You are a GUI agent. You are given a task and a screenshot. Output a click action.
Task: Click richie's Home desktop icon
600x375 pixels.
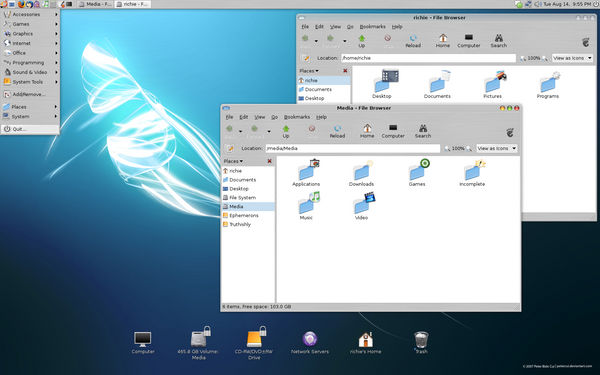point(365,343)
